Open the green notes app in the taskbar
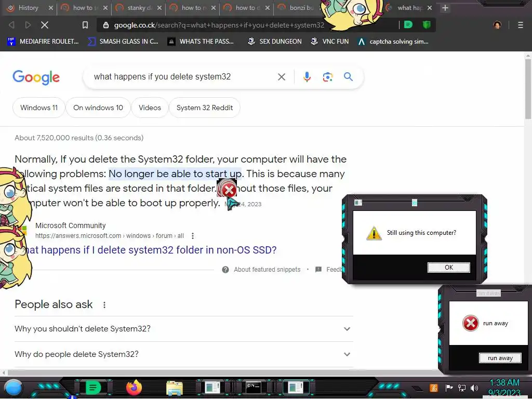This screenshot has height=399, width=532. [x=93, y=388]
